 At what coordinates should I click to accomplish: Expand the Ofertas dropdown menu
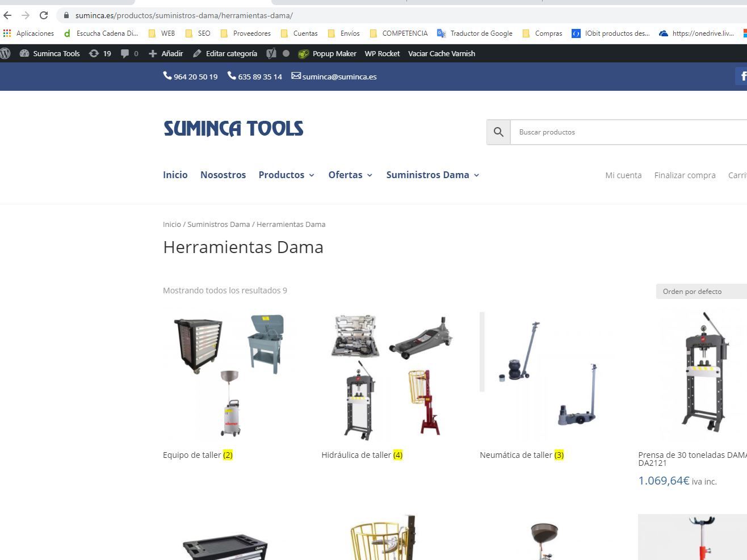pyautogui.click(x=350, y=175)
